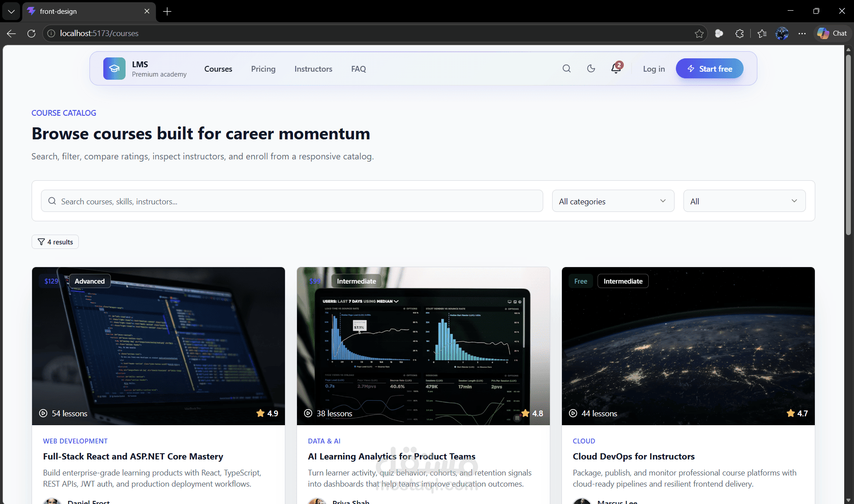854x504 pixels.
Task: Expand the All categories dropdown
Action: [613, 201]
